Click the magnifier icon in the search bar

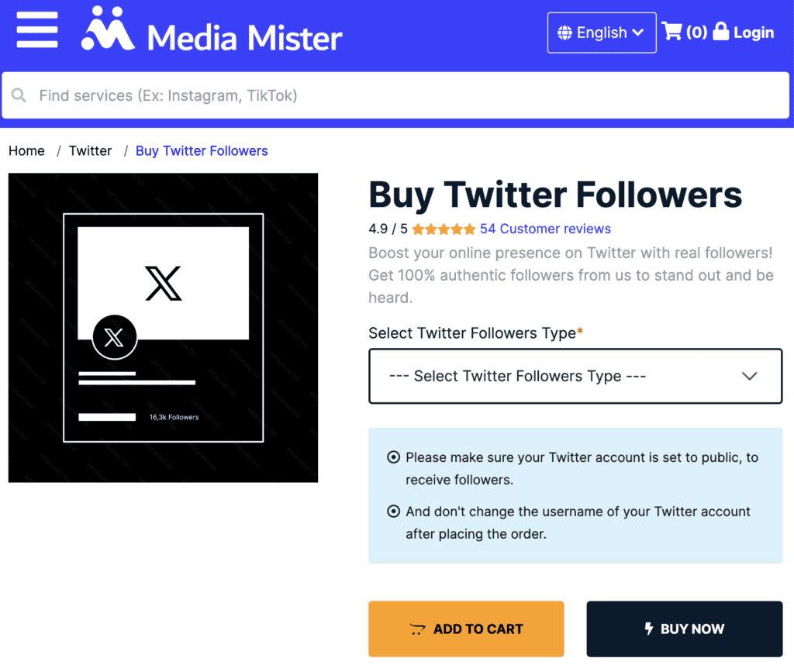[x=19, y=95]
